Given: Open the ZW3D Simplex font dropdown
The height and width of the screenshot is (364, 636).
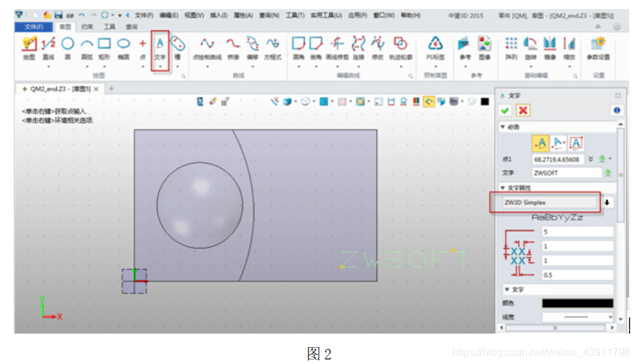Looking at the screenshot, I should (607, 203).
